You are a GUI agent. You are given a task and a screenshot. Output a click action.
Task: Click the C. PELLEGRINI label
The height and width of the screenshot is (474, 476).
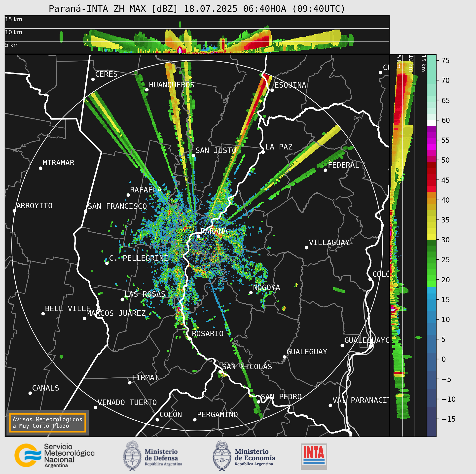pos(139,258)
